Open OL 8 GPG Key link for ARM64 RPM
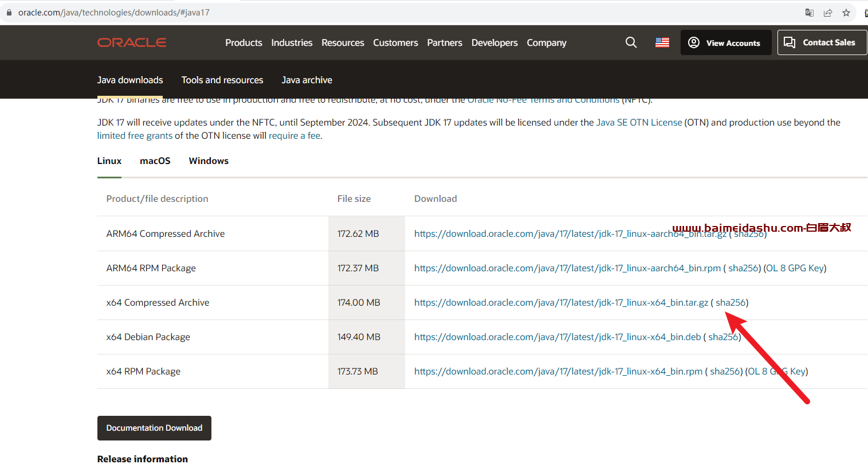Screen dimensions: 868x464 pyautogui.click(x=795, y=268)
